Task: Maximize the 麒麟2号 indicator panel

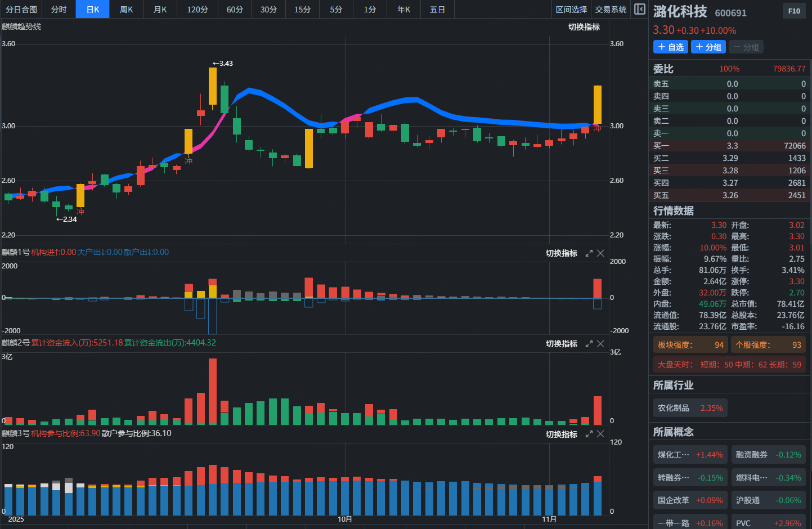Action: 589,344
